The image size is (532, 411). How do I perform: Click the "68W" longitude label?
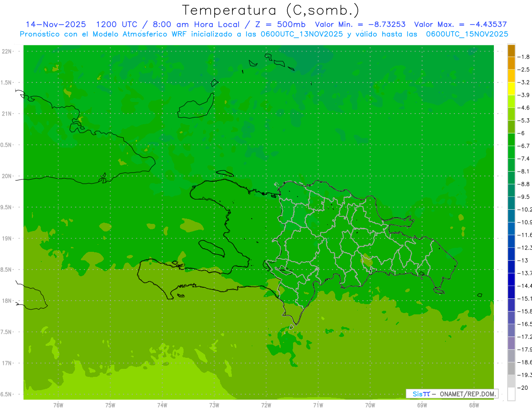pos(474,405)
